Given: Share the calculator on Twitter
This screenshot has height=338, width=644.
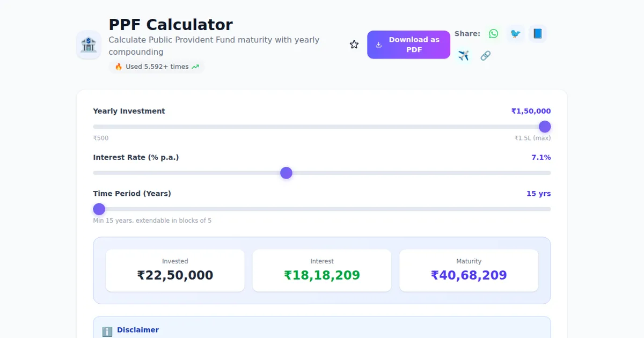Looking at the screenshot, I should [x=515, y=33].
